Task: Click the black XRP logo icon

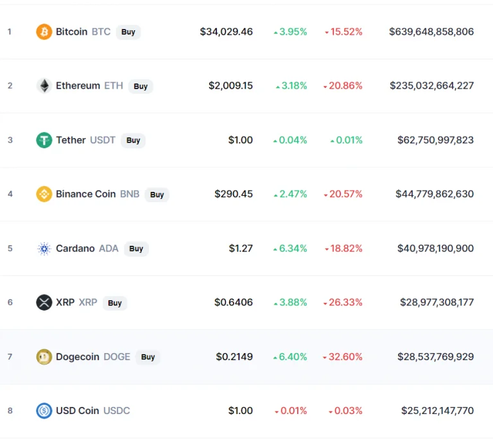Action: coord(44,302)
